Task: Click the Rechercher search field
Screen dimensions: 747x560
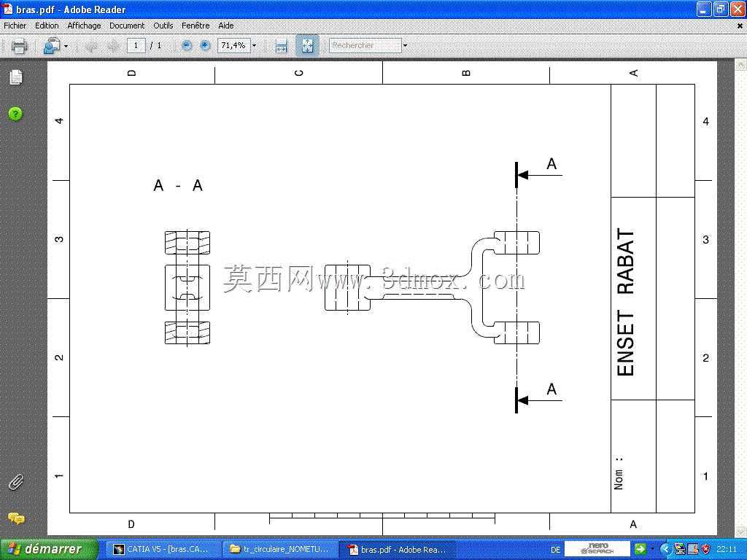Action: (365, 46)
